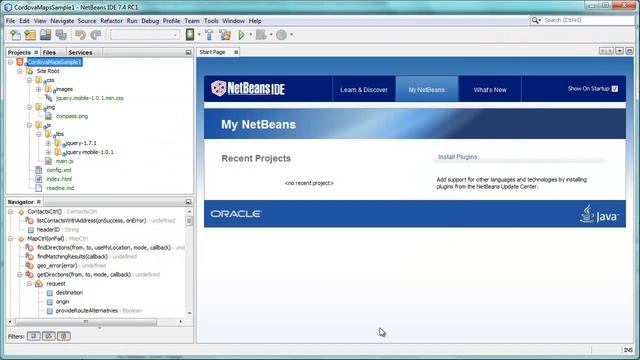Switch to the Services tab
640x360 pixels.
click(80, 53)
